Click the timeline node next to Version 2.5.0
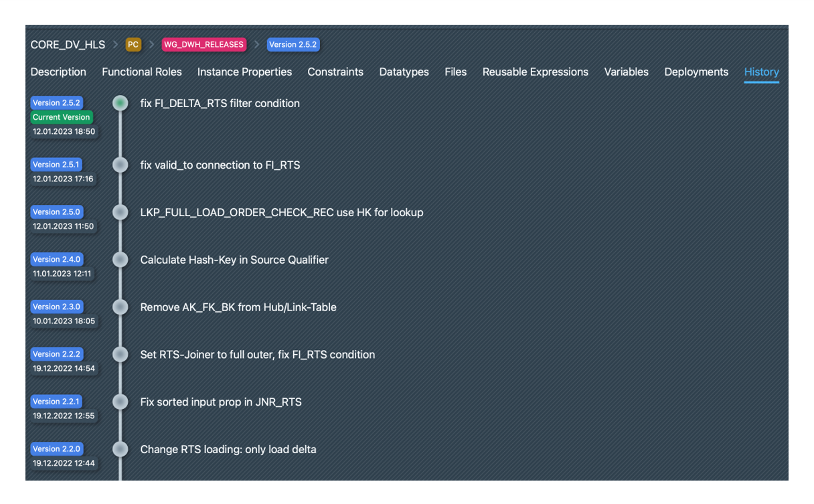The height and width of the screenshot is (504, 814). pos(120,212)
